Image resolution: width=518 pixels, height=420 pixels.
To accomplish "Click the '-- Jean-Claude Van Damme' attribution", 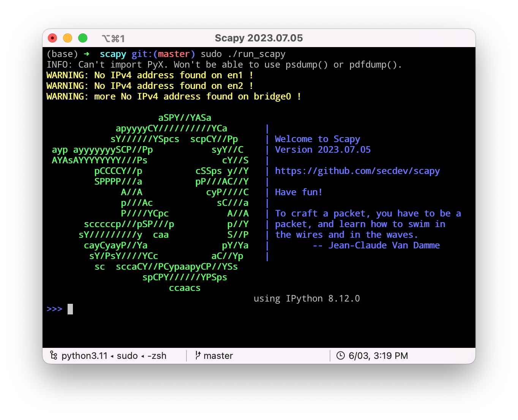I will [x=376, y=245].
